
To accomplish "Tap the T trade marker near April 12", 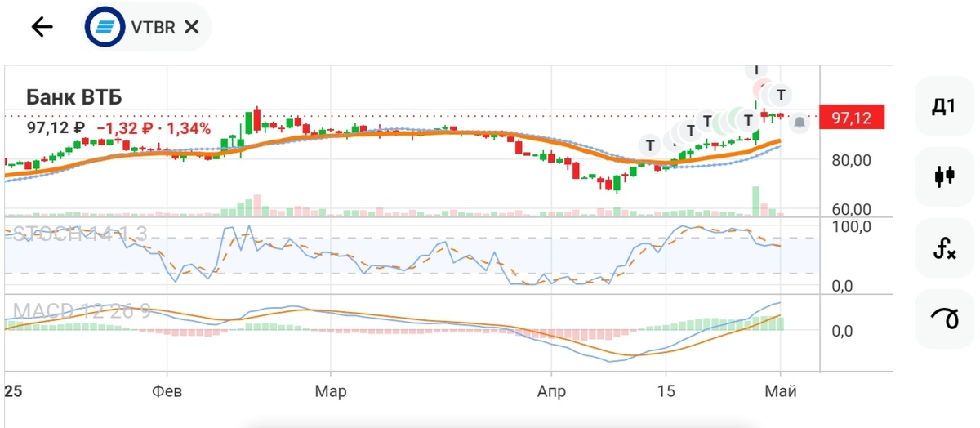I will pyautogui.click(x=650, y=145).
